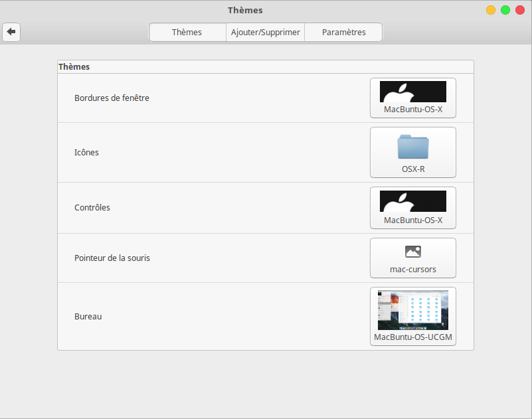Click the 'Pointeur de la souris' label
Image resolution: width=532 pixels, height=419 pixels.
[112, 258]
